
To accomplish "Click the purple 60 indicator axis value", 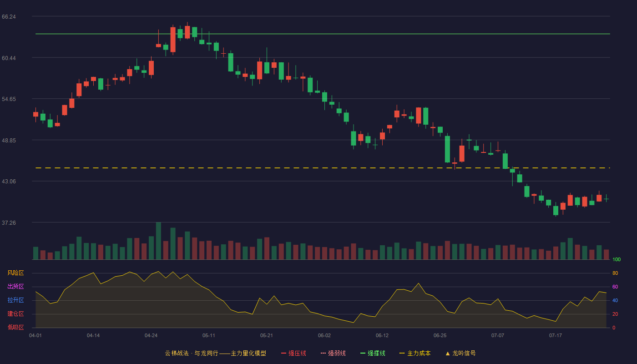I will 615,287.
